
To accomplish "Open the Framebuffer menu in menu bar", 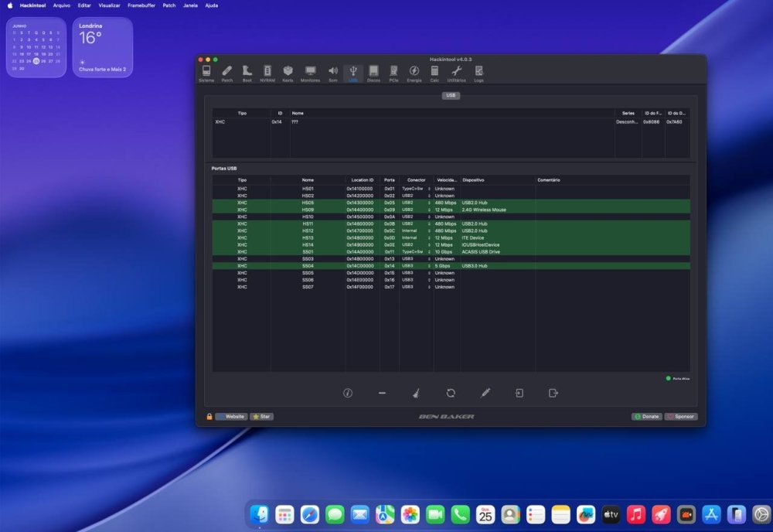I will point(141,5).
